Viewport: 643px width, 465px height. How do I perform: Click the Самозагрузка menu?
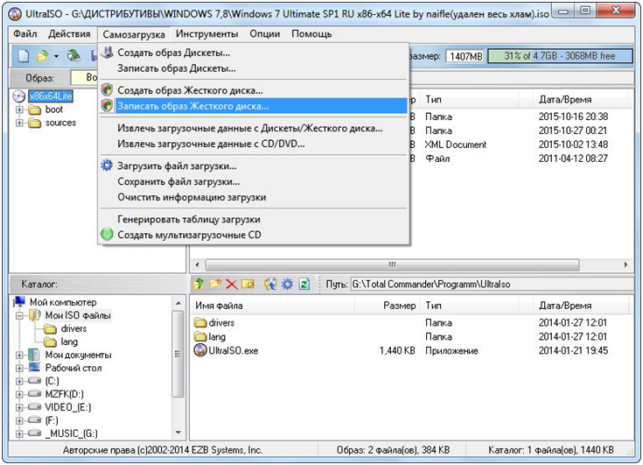point(134,34)
